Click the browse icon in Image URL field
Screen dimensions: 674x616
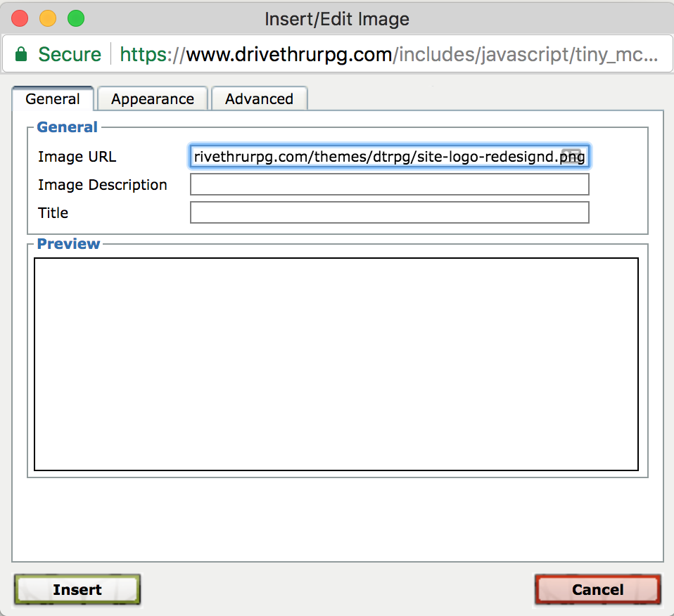[x=573, y=156]
